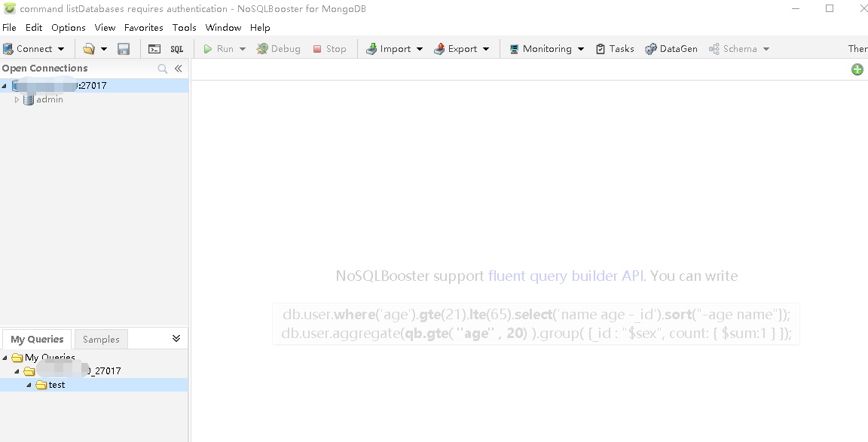Viewport: 868px width, 442px height.
Task: Expand the admin database node
Action: (x=17, y=99)
